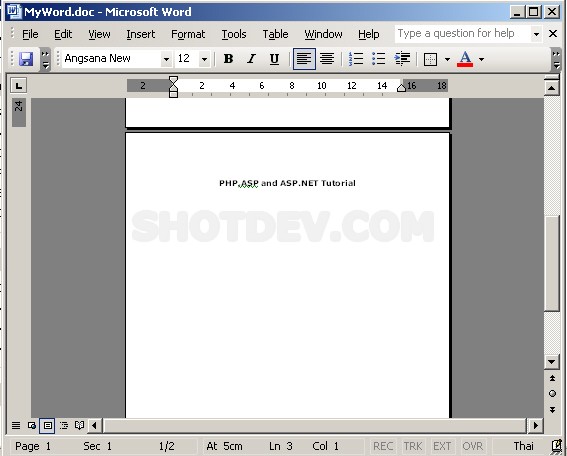Screen dimensions: 567x456
Task: Select Align Left alignment
Action: pos(304,59)
